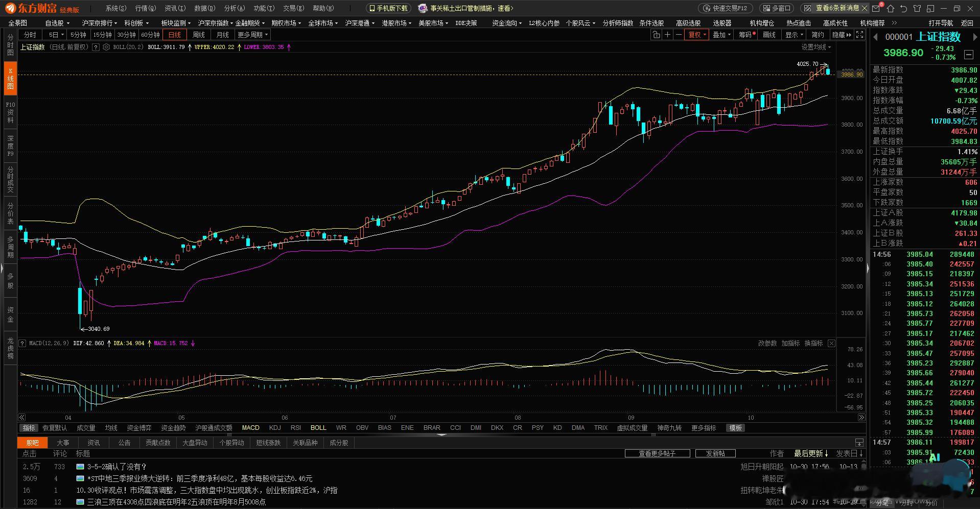Enter fullscreen chart with expand icon
Image resolution: width=980 pixels, height=509 pixels.
coord(859,35)
